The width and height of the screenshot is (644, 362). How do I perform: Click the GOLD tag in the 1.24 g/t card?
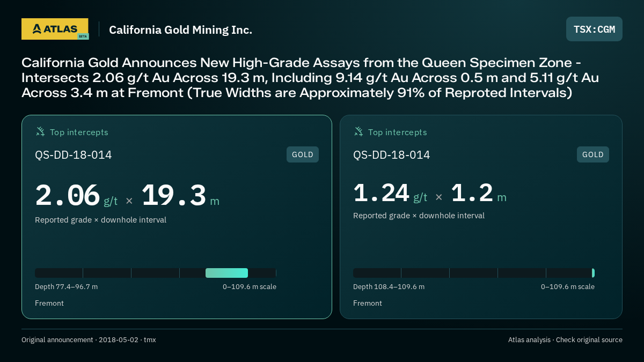click(x=593, y=154)
